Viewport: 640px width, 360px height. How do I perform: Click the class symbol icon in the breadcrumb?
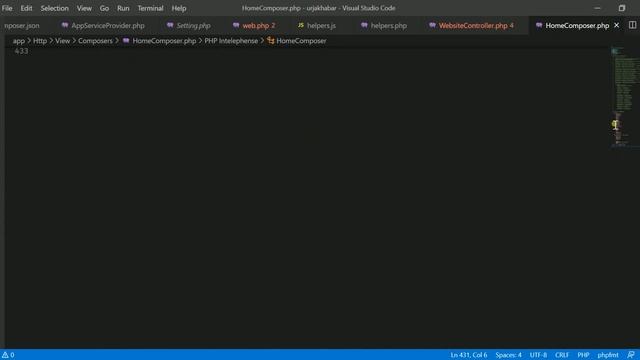[x=271, y=40]
